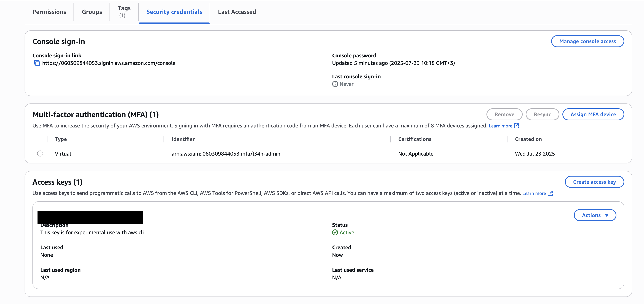Click the Identifier column header
The height and width of the screenshot is (304, 644).
183,139
